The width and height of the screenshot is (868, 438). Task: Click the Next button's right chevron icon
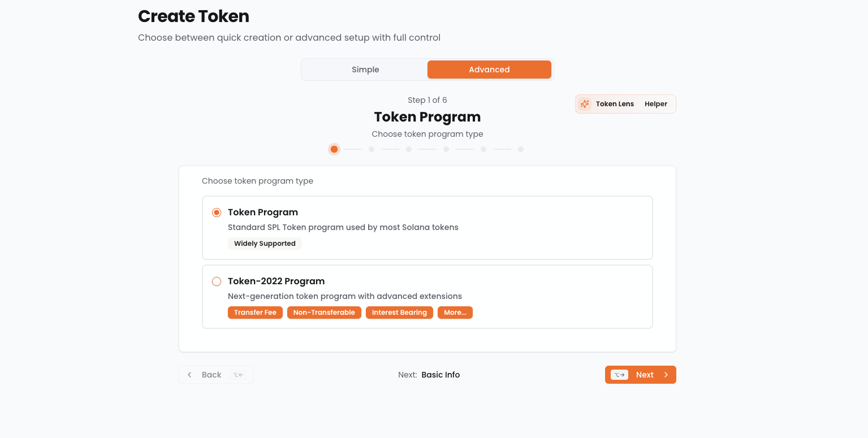666,375
